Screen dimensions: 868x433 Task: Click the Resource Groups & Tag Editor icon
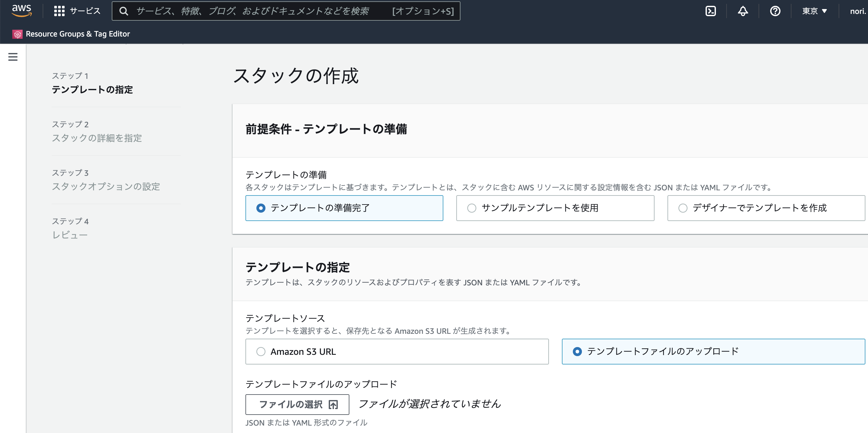coord(17,34)
